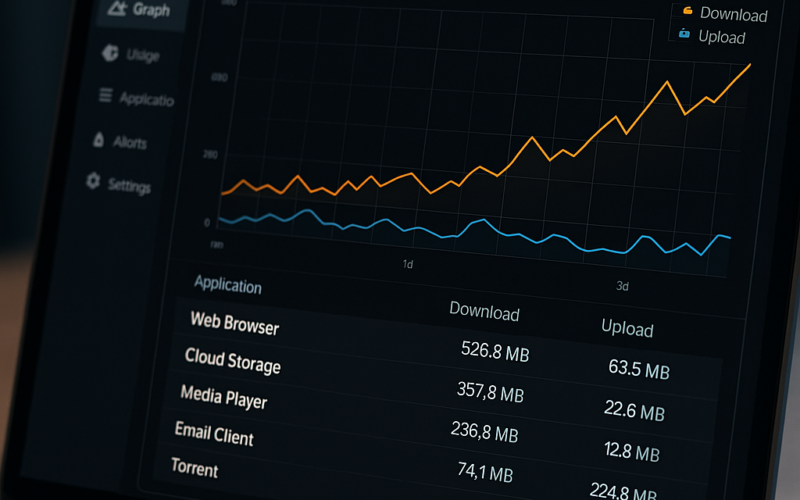Click the Alerts bell icon in sidebar
This screenshot has width=800, height=500.
(x=99, y=139)
